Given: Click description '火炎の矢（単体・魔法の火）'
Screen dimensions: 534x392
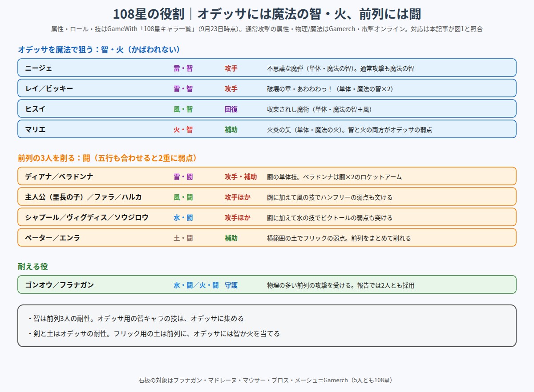Looking at the screenshot, I should click(349, 130).
